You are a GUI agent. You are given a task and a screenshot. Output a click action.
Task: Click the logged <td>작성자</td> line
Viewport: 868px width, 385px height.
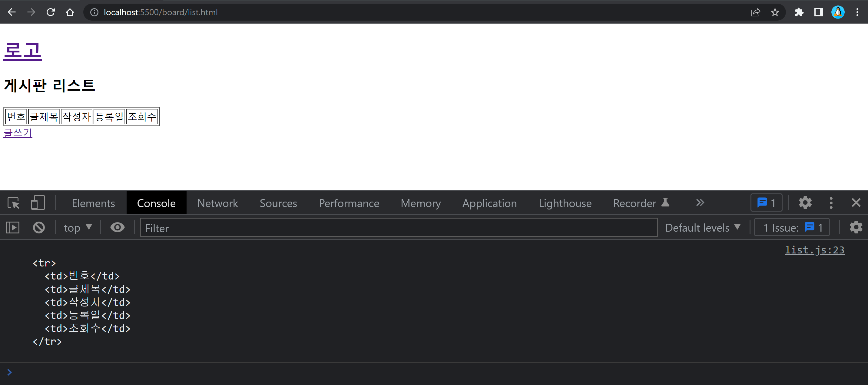pyautogui.click(x=88, y=302)
